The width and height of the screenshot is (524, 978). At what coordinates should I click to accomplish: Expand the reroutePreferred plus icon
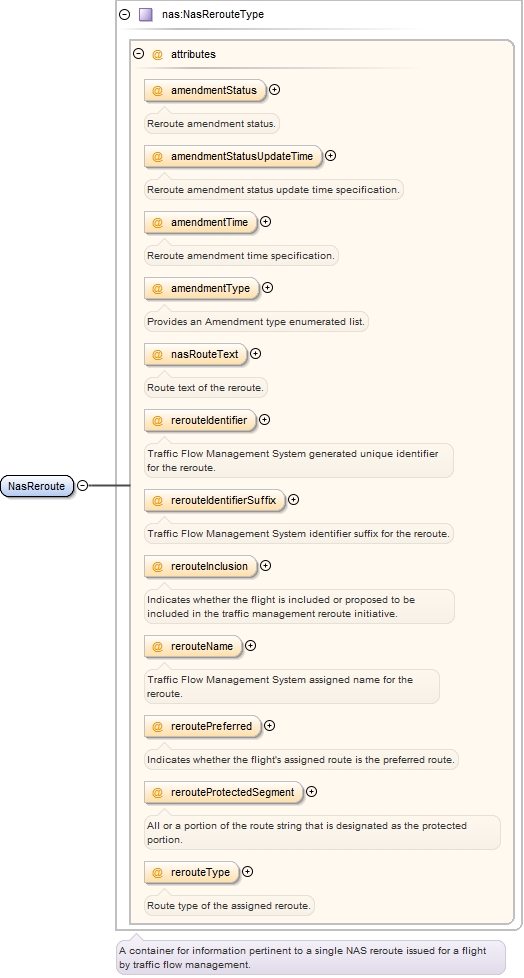269,725
